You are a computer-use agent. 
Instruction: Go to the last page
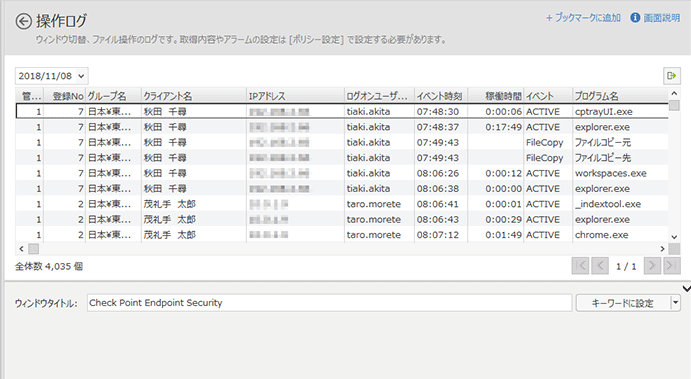672,266
